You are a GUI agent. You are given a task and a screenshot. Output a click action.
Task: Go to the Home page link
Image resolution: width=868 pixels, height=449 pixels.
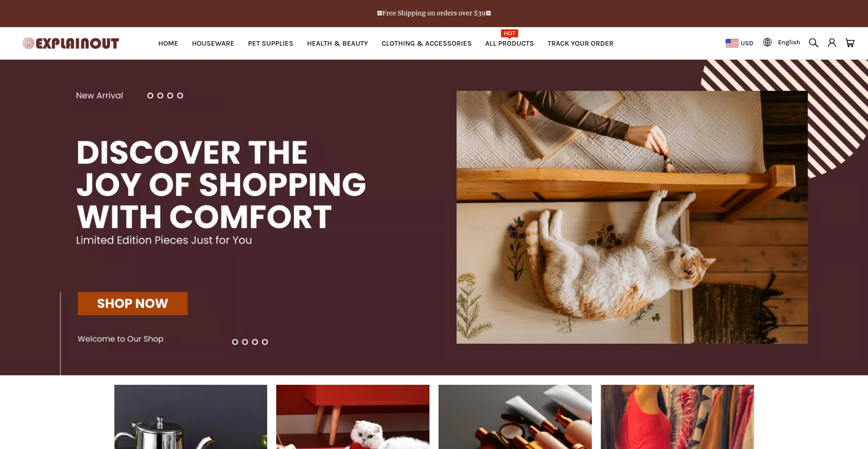[x=168, y=43]
